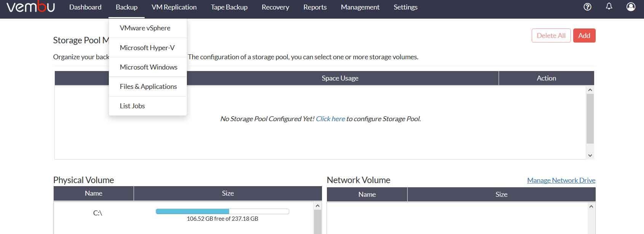The image size is (644, 234).
Task: Open the user account profile icon
Action: point(631,7)
